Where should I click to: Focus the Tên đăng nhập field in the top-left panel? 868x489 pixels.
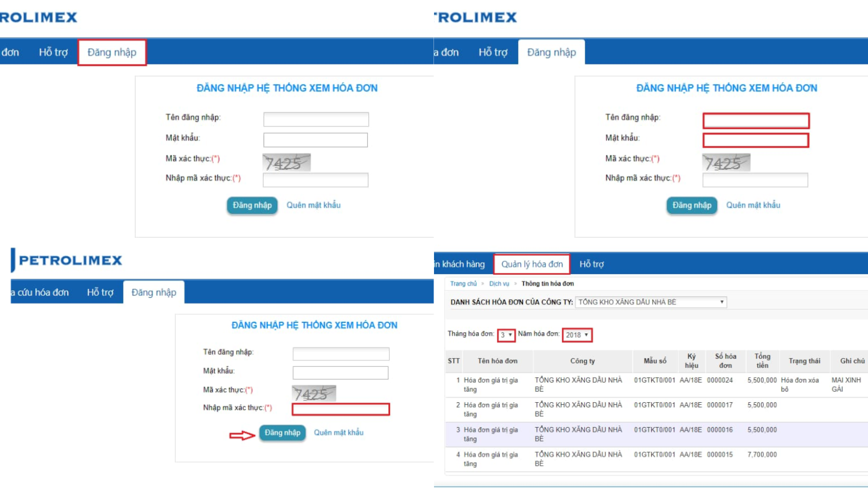316,119
